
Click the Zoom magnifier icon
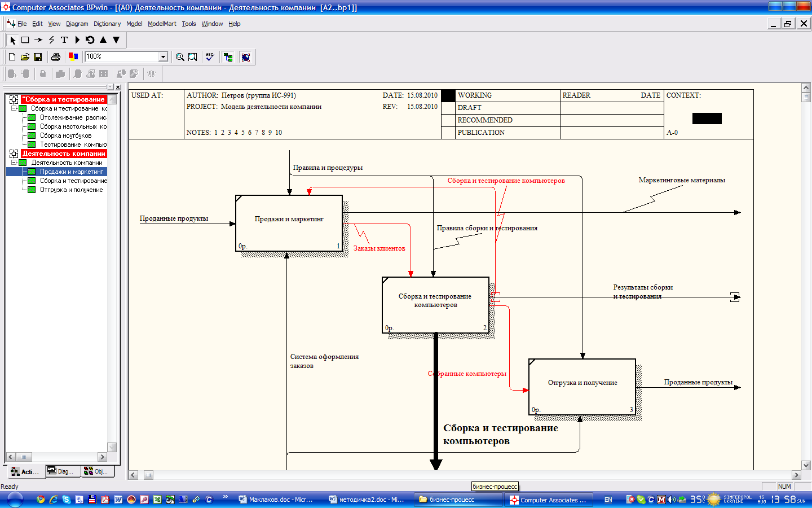[180, 56]
